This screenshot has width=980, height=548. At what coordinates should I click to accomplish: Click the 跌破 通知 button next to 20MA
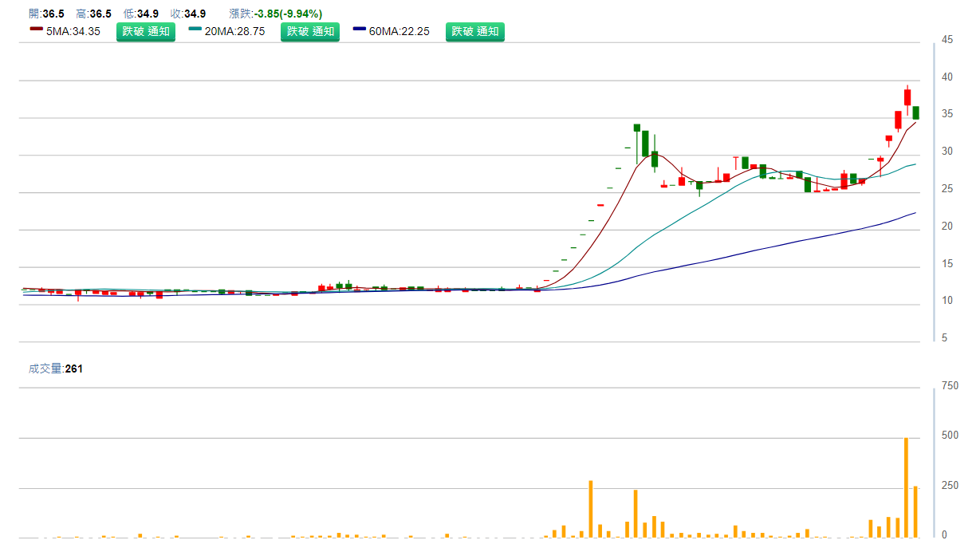pos(310,32)
